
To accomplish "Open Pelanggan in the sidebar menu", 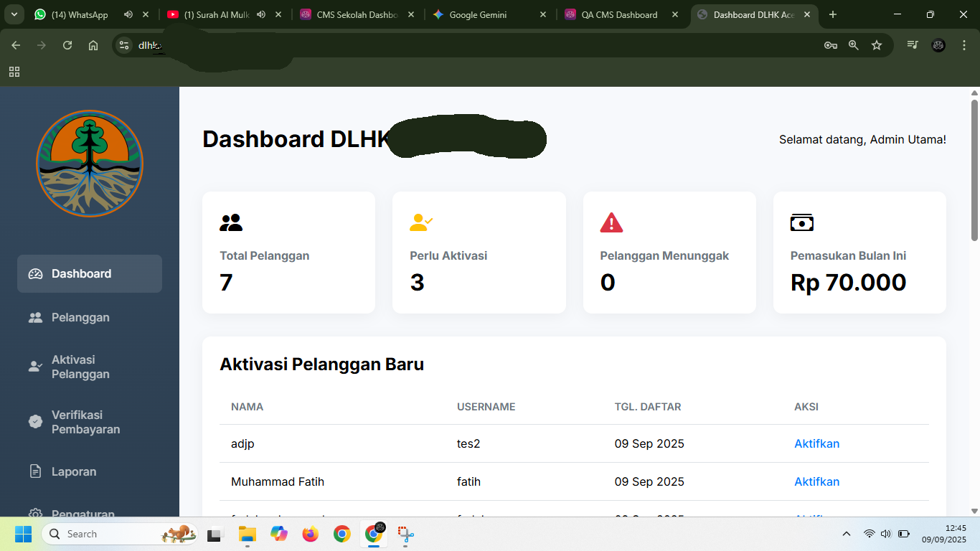I will coord(80,317).
